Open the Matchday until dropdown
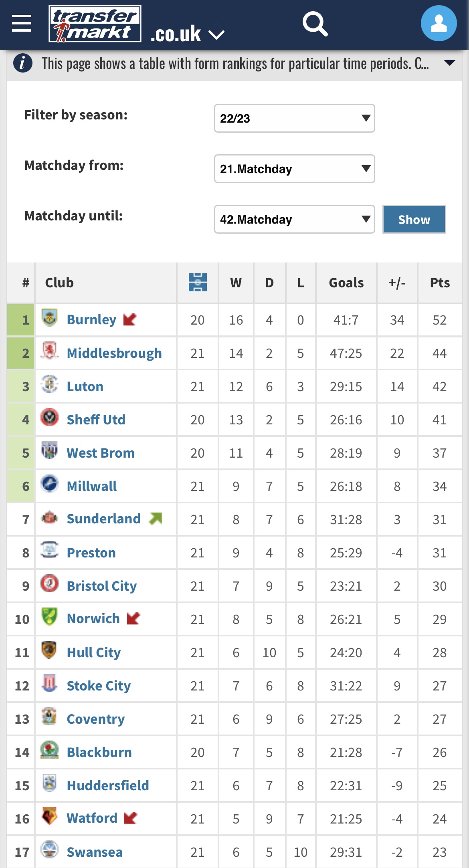 click(294, 219)
